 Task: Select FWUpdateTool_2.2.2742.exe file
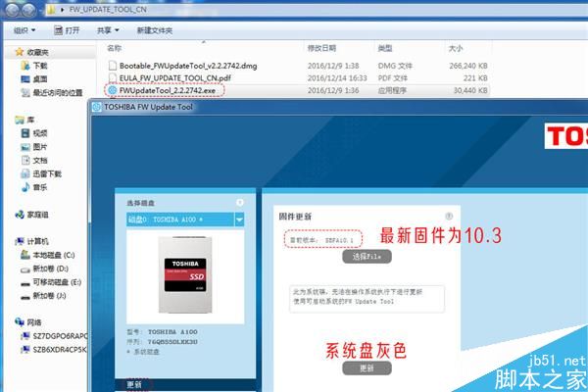(168, 90)
